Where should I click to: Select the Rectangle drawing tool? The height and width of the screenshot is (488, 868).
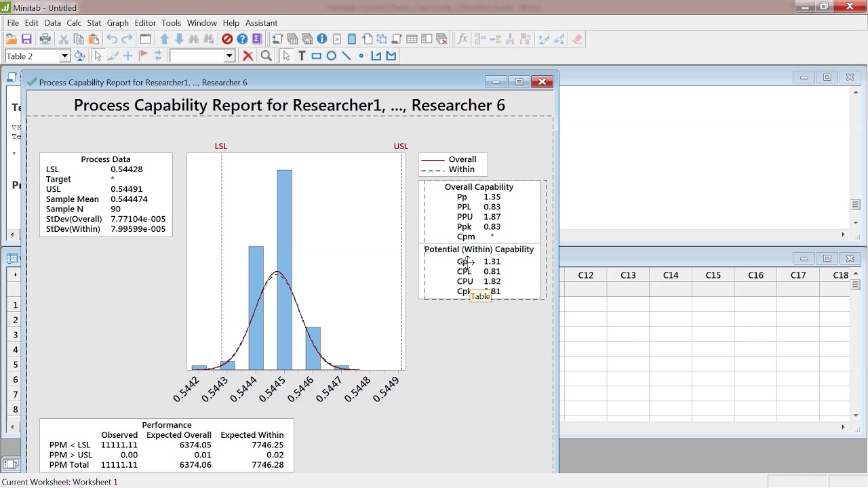317,56
